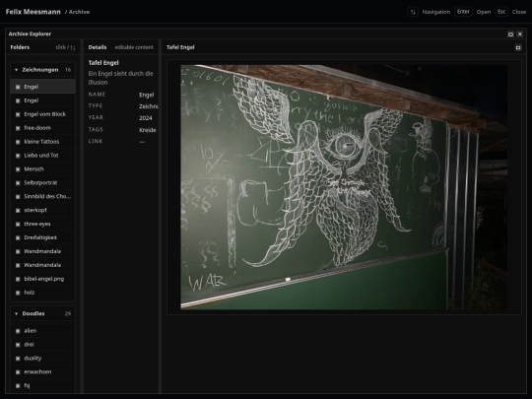Click the up-down Navigation arrows key

pyautogui.click(x=413, y=12)
